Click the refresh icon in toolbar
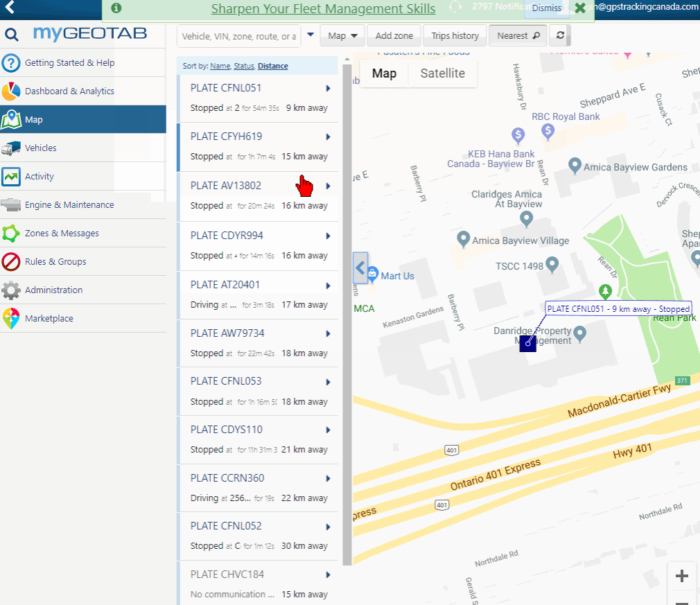This screenshot has width=700, height=605. click(560, 35)
